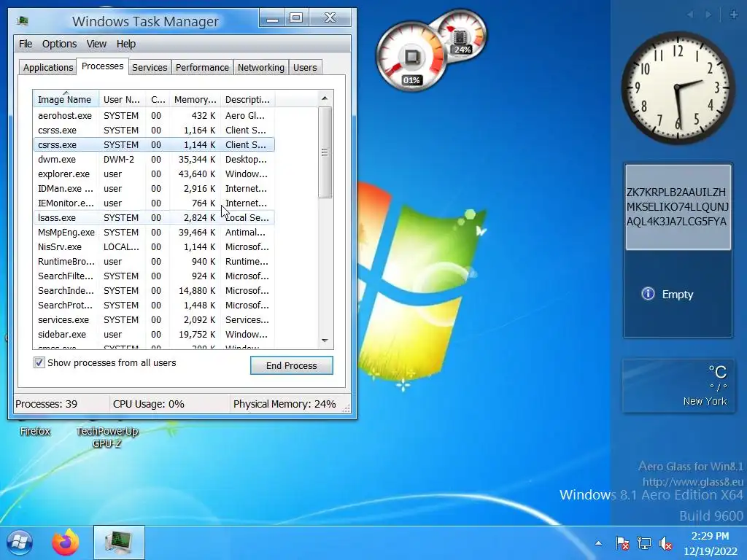Switch to the Applications tab
The width and height of the screenshot is (747, 560).
click(x=48, y=68)
